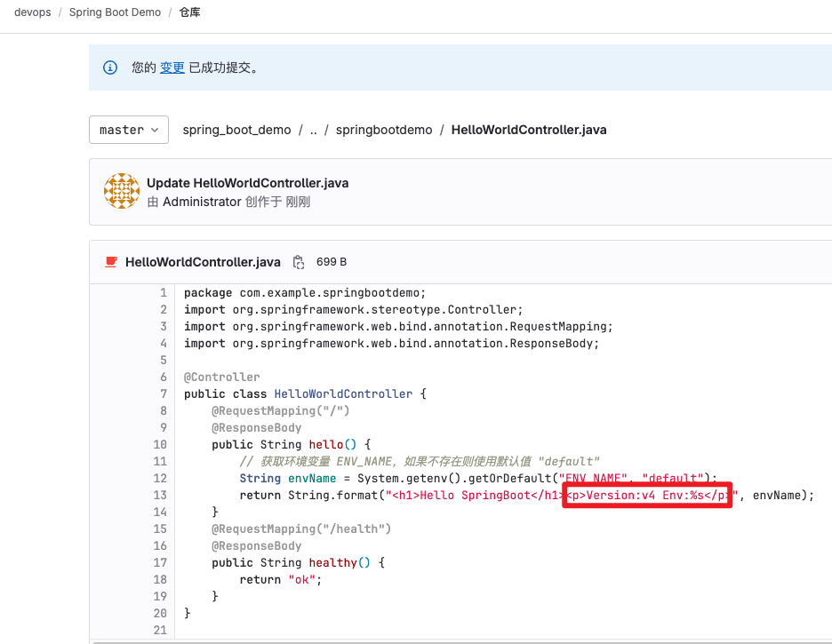Open the Update HelloWorldController.java commit
Screen dimensions: 832x644
pos(248,183)
